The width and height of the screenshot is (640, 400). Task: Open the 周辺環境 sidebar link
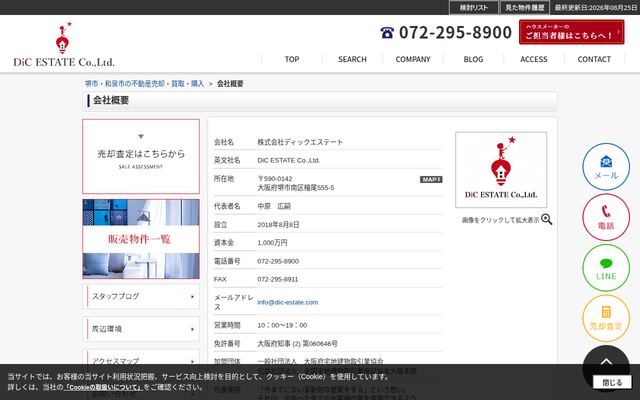pyautogui.click(x=141, y=329)
